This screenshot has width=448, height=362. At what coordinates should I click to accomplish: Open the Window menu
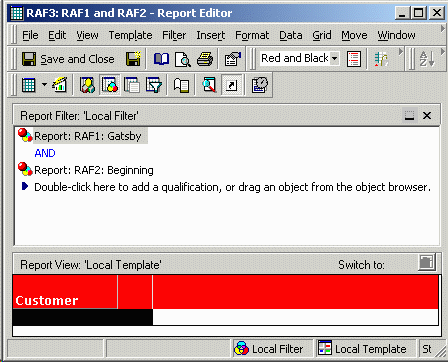pos(396,35)
